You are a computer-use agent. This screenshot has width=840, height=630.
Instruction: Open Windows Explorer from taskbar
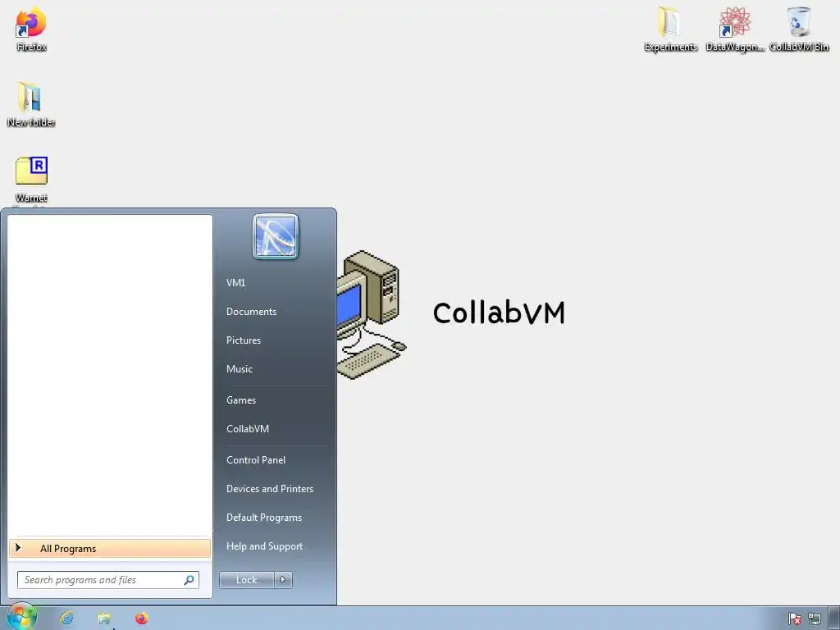click(x=104, y=619)
